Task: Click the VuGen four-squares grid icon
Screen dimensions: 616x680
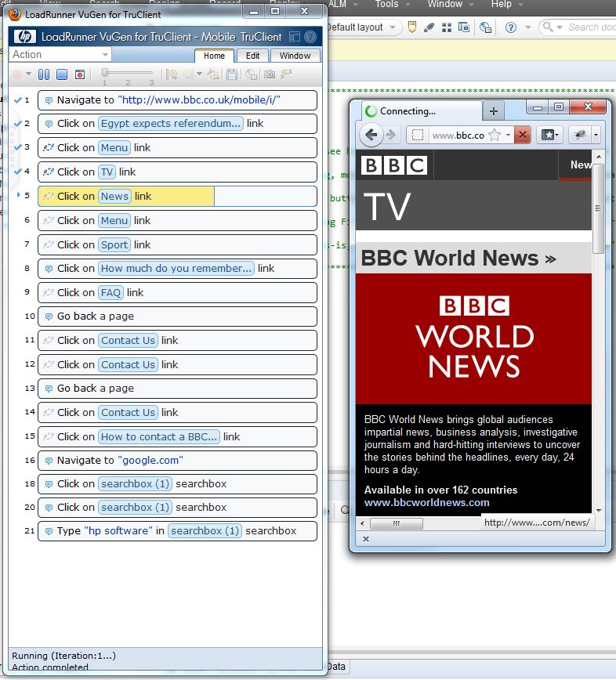Action: point(447,27)
